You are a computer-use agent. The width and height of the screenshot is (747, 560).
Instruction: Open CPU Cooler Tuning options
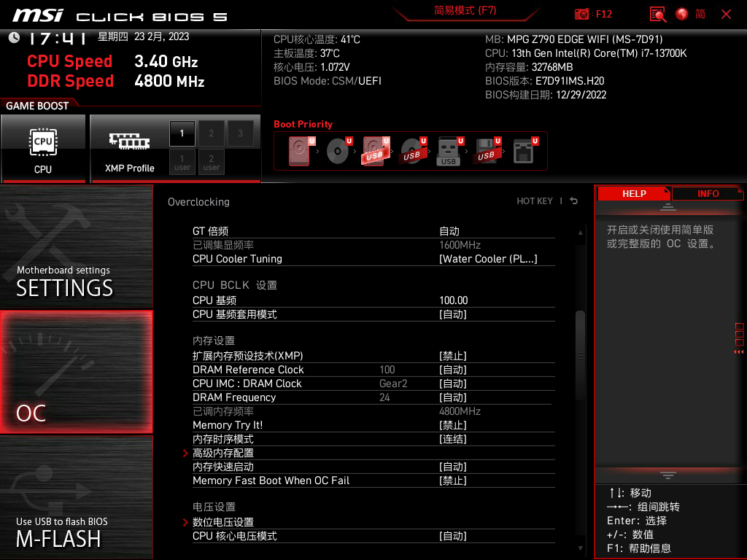pos(373,259)
